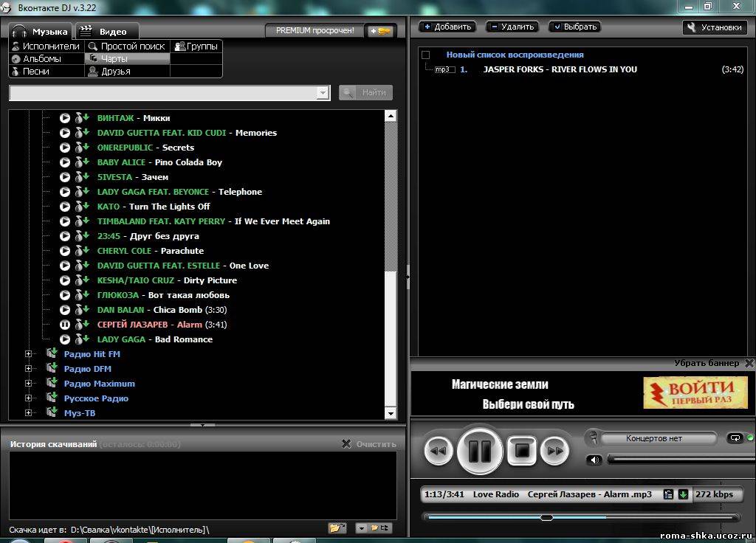Switch to the Видео tab
The height and width of the screenshot is (543, 756).
(x=107, y=31)
